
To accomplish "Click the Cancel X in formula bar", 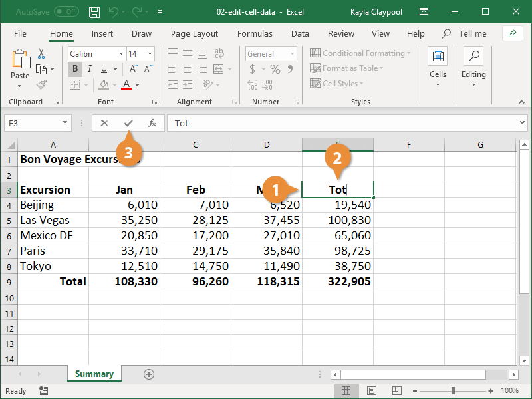I will [104, 123].
